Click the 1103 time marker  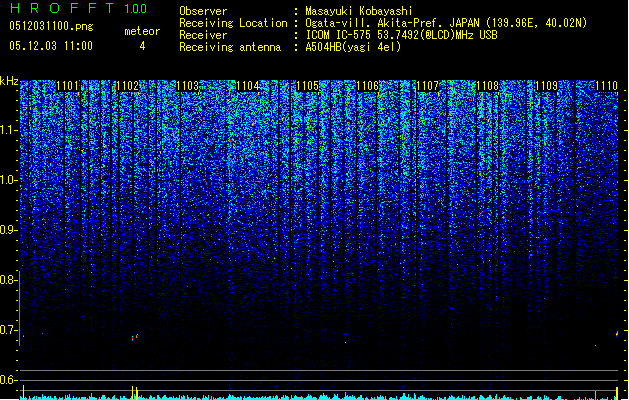pyautogui.click(x=187, y=86)
